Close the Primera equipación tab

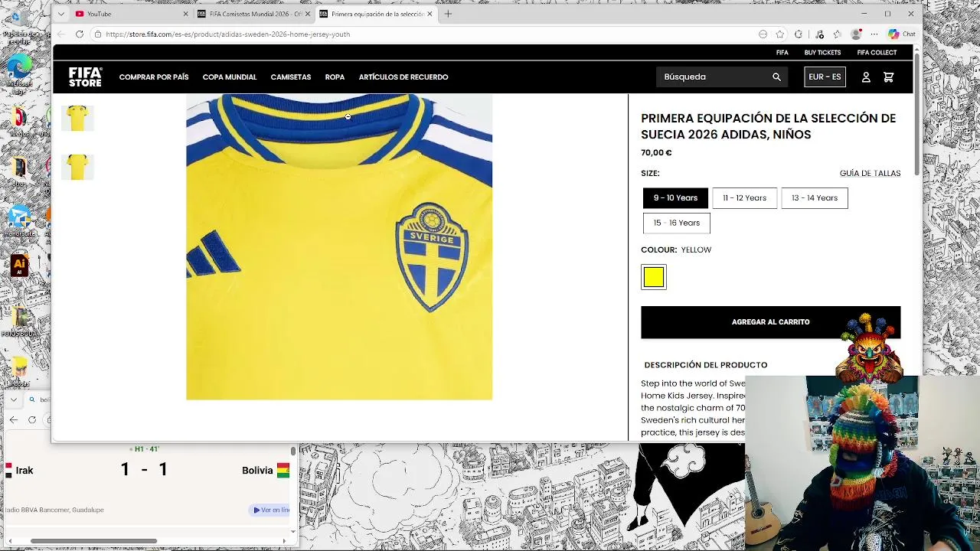430,14
